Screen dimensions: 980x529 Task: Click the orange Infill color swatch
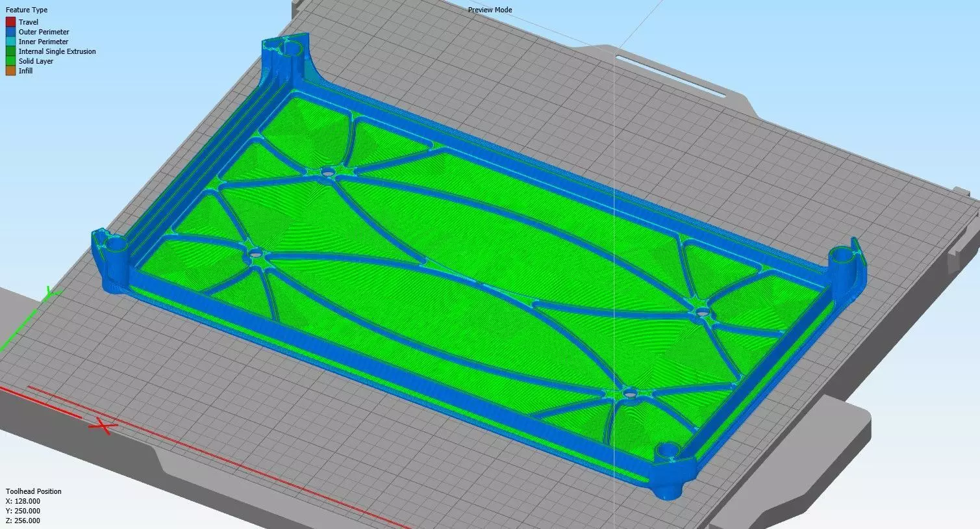[x=10, y=71]
